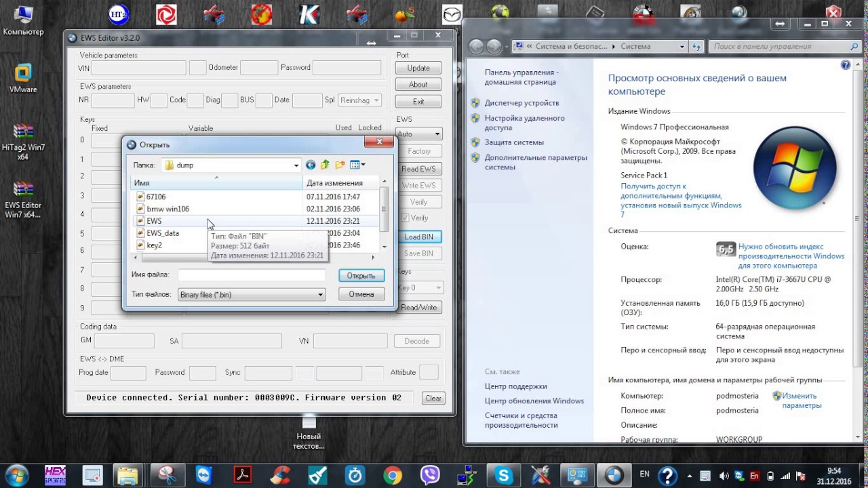Select the key2 file
Image resolution: width=868 pixels, height=488 pixels.
pyautogui.click(x=154, y=245)
